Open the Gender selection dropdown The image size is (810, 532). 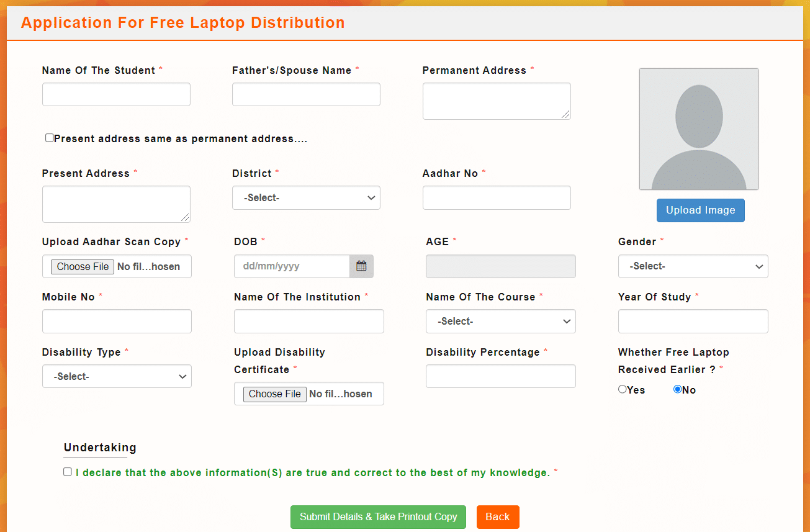tap(693, 266)
